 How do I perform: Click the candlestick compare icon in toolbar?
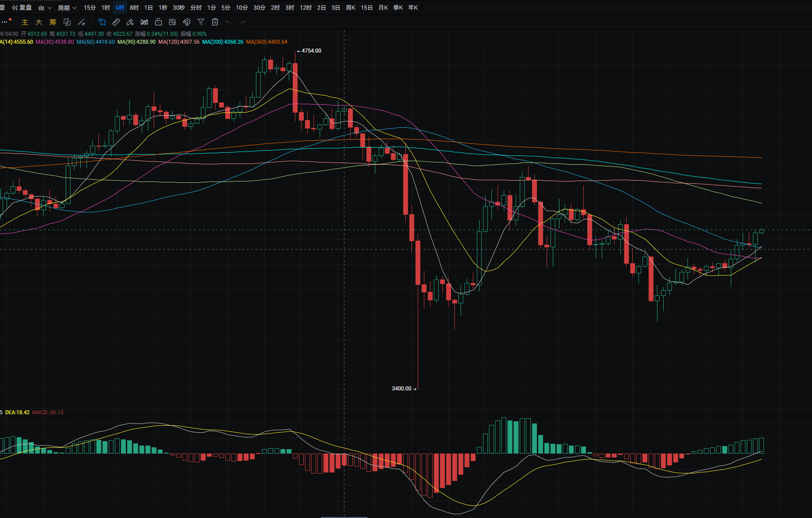144,22
